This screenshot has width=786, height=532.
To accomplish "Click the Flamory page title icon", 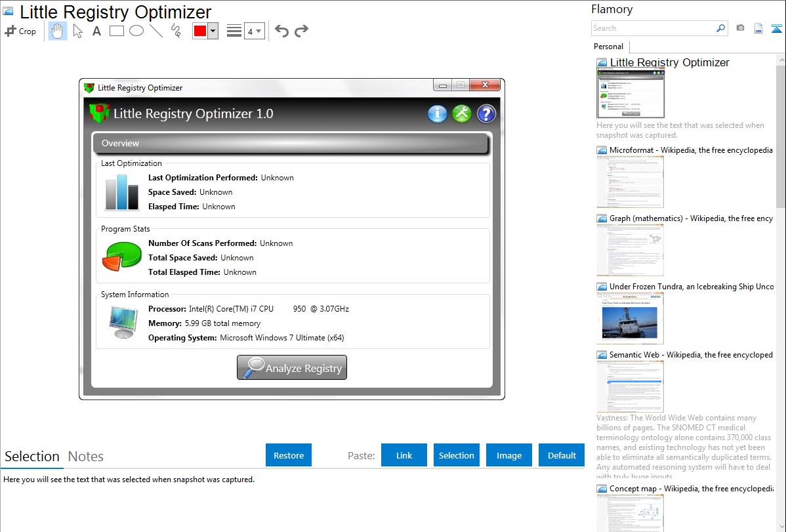I will tap(8, 12).
